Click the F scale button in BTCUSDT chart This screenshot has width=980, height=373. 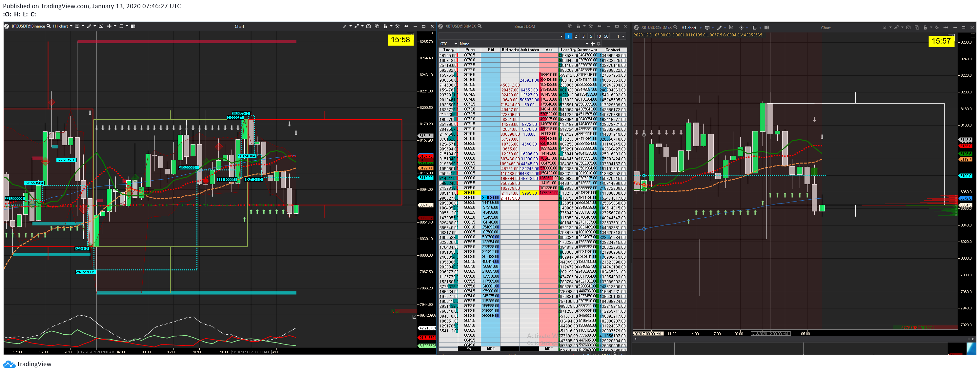(433, 34)
